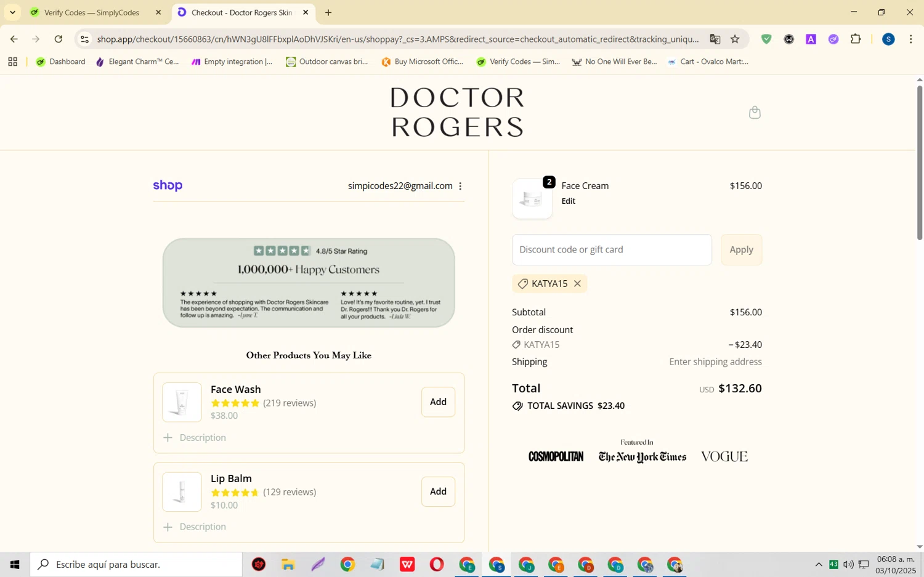
Task: Add Lip Balm to the order
Action: pos(438,491)
